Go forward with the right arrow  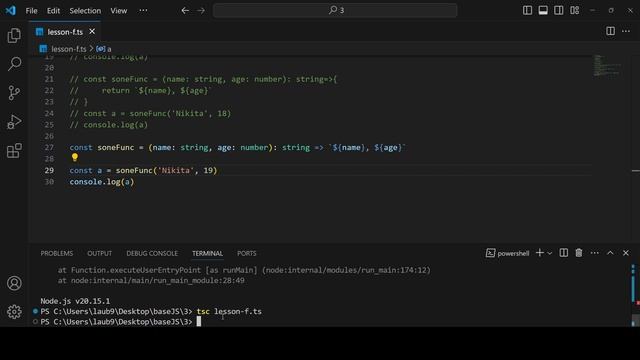tap(201, 11)
